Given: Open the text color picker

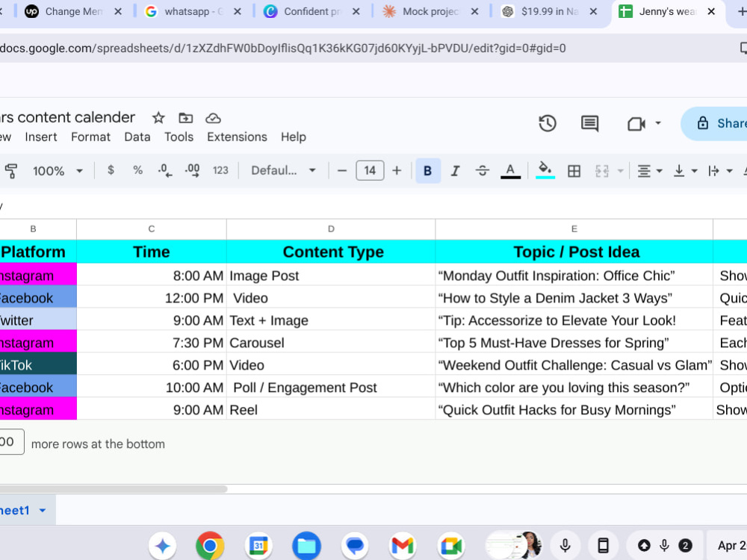Looking at the screenshot, I should pyautogui.click(x=510, y=171).
